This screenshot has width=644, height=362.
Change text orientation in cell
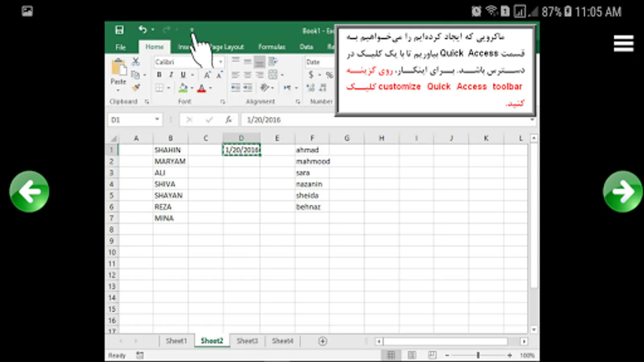point(264,88)
